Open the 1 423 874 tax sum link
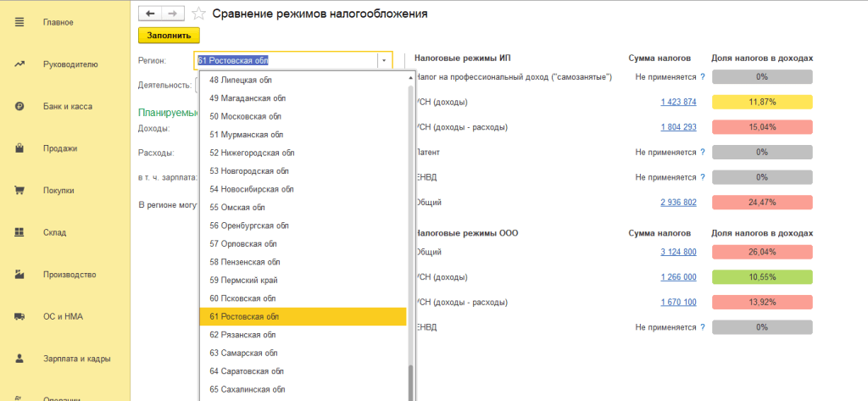The image size is (868, 401). point(678,103)
